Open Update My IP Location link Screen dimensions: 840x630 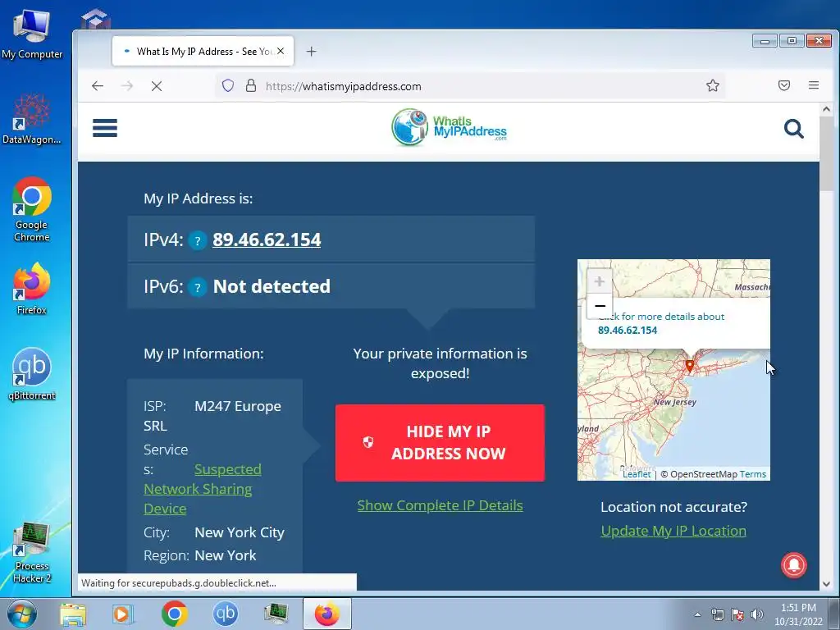tap(673, 531)
